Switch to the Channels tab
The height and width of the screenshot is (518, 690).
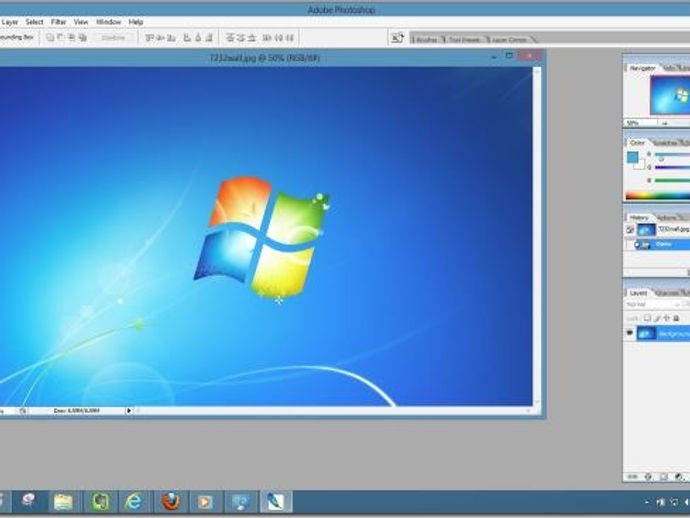tap(667, 292)
